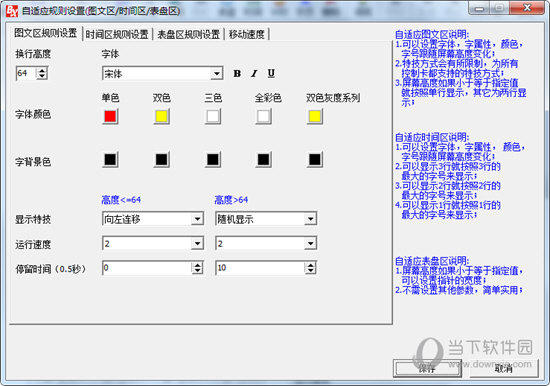Click the 取消 cancel button
The width and height of the screenshot is (550, 386).
[504, 368]
